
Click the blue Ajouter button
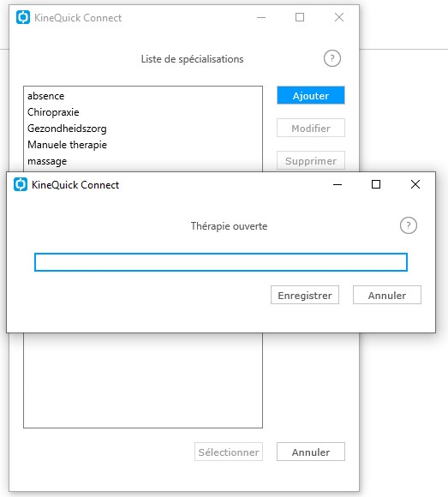[x=311, y=95]
